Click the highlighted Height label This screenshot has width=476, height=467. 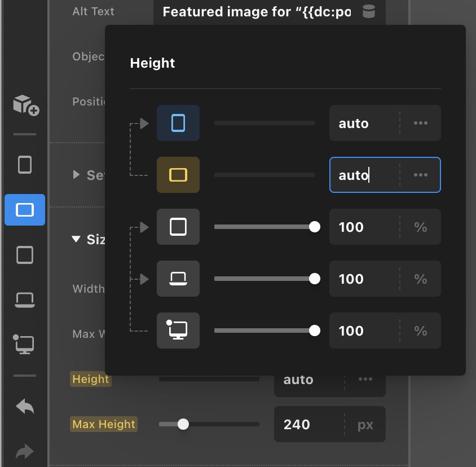click(90, 380)
